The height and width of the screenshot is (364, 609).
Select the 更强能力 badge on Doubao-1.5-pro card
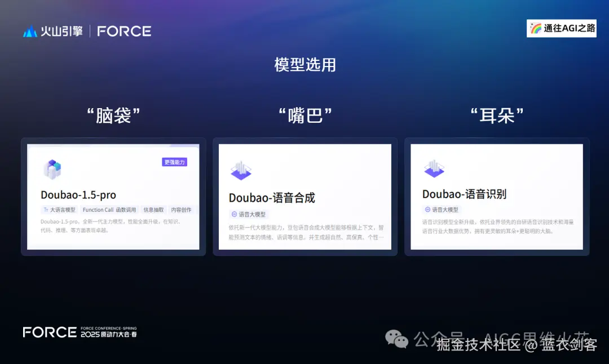click(175, 162)
